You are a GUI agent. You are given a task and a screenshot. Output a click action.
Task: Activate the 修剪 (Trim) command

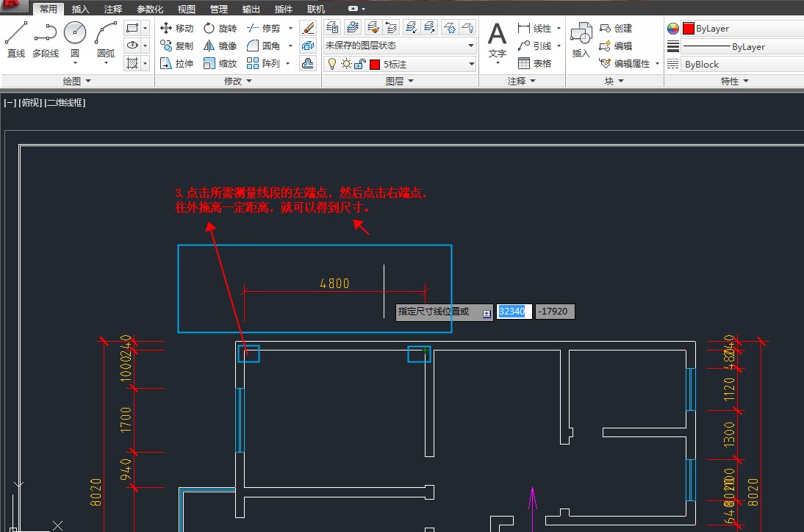coord(264,28)
